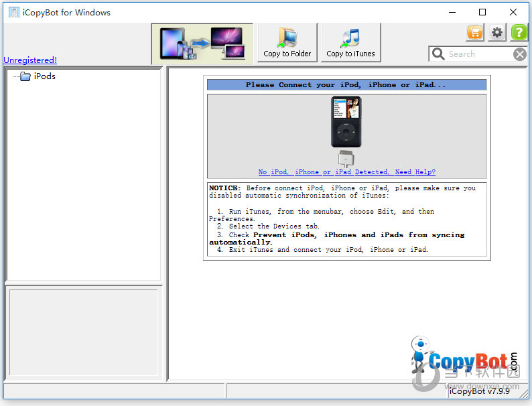Click the NOTICE instructions text
The image size is (532, 406).
pyautogui.click(x=347, y=219)
